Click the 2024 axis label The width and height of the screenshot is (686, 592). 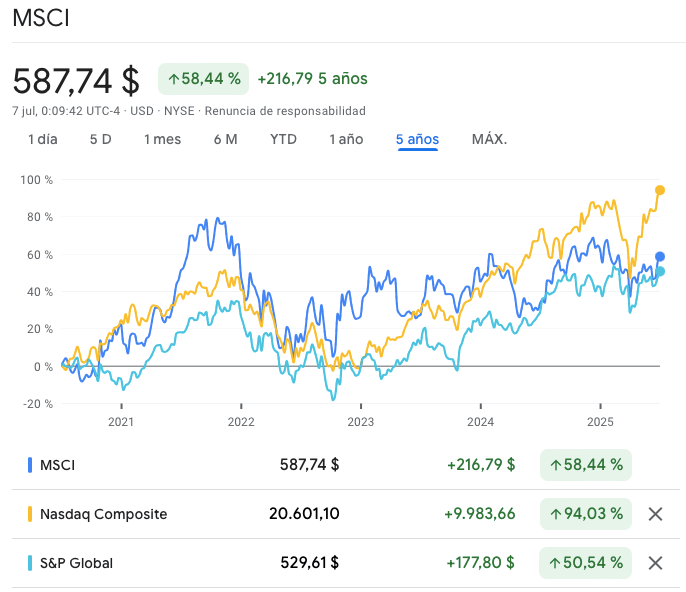point(480,422)
